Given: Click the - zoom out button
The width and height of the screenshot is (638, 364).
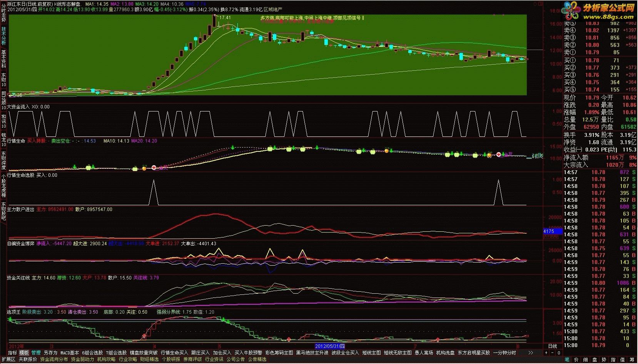Looking at the screenshot, I should pyautogui.click(x=552, y=352).
